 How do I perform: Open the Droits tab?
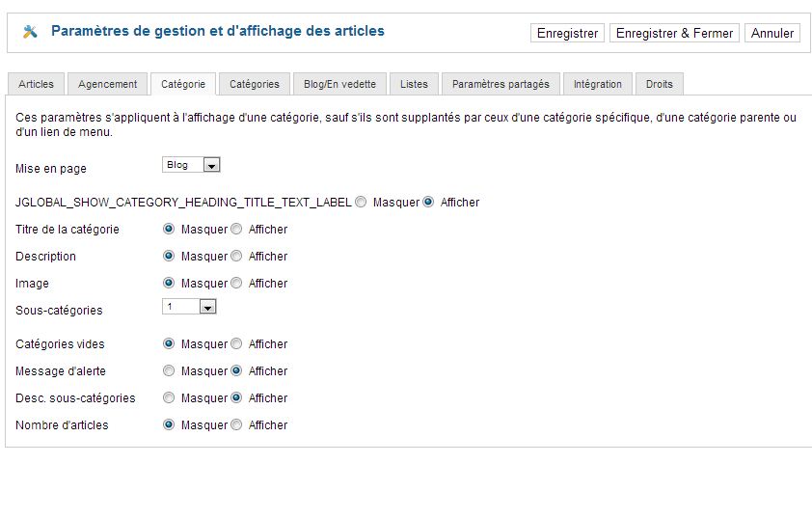coord(660,84)
